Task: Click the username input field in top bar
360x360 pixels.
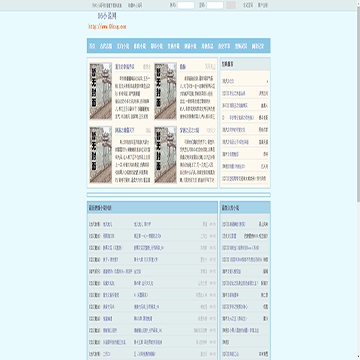Action: coord(186,5)
